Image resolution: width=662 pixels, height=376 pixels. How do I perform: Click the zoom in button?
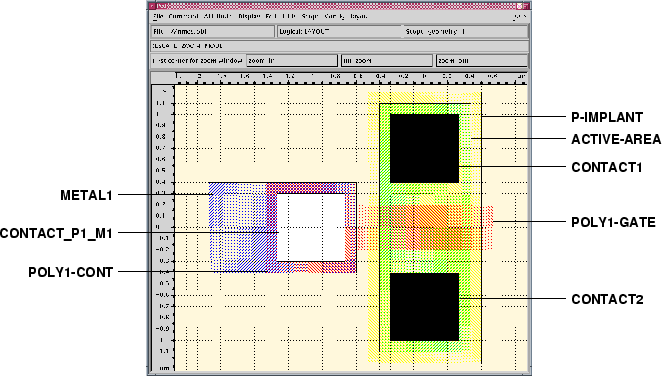pos(292,60)
